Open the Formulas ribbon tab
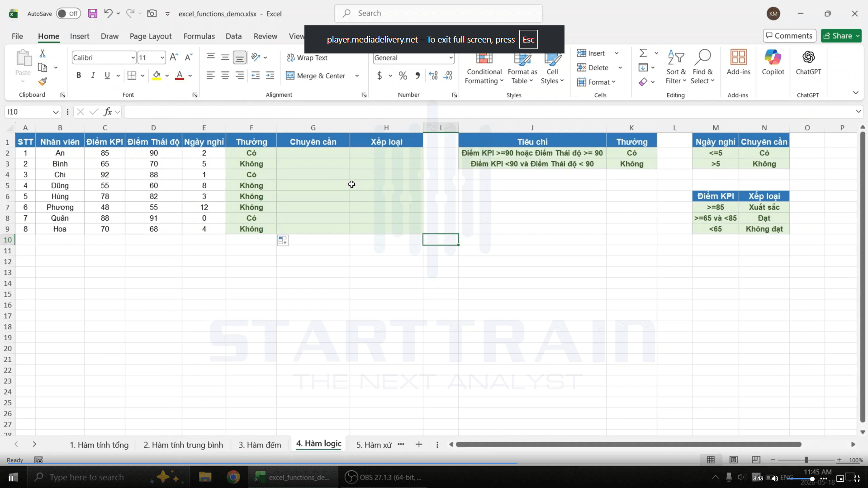This screenshot has width=868, height=488. (x=199, y=36)
